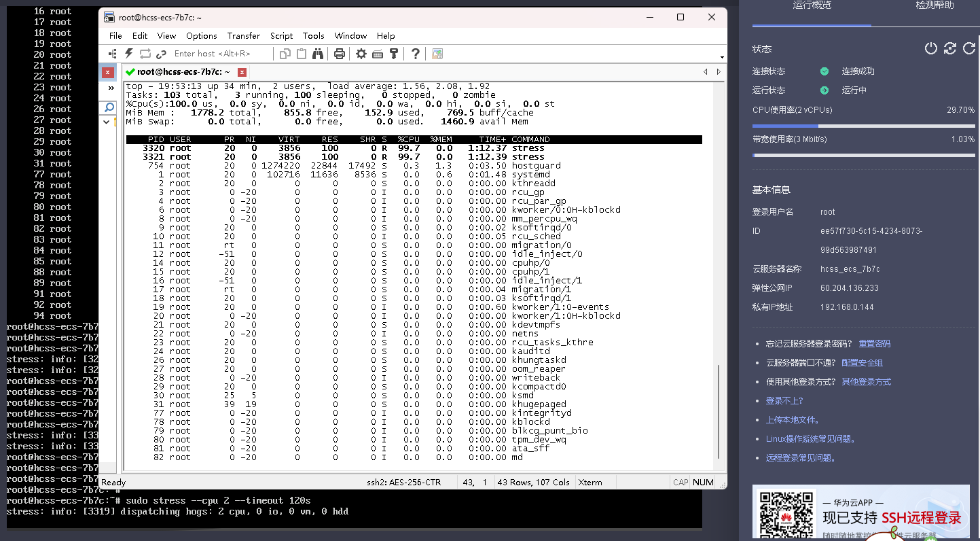Click the 远程登录常见问题 link
Screen dimensions: 980x541
(801, 458)
